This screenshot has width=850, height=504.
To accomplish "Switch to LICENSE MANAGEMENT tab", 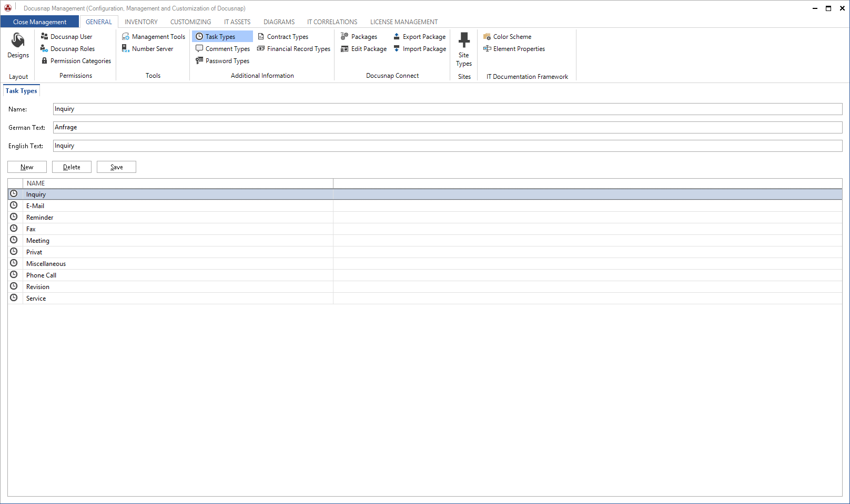I will click(404, 22).
